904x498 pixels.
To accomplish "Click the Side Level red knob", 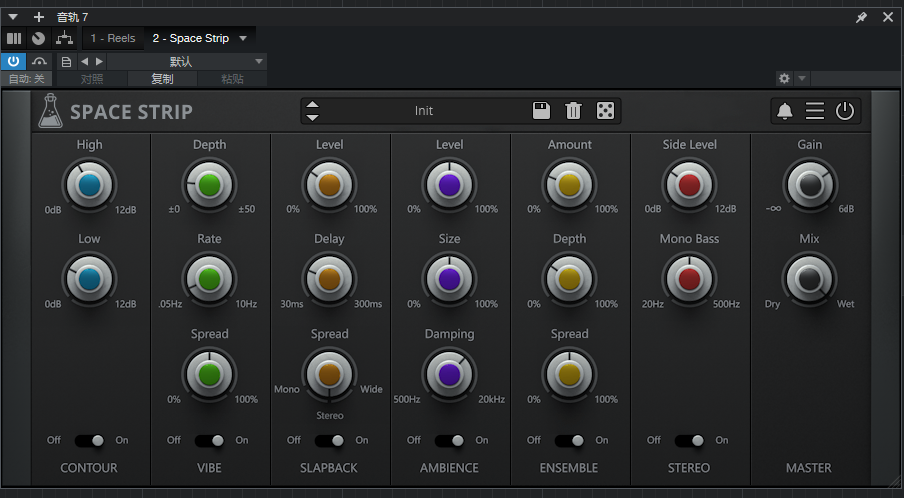I will pos(689,186).
